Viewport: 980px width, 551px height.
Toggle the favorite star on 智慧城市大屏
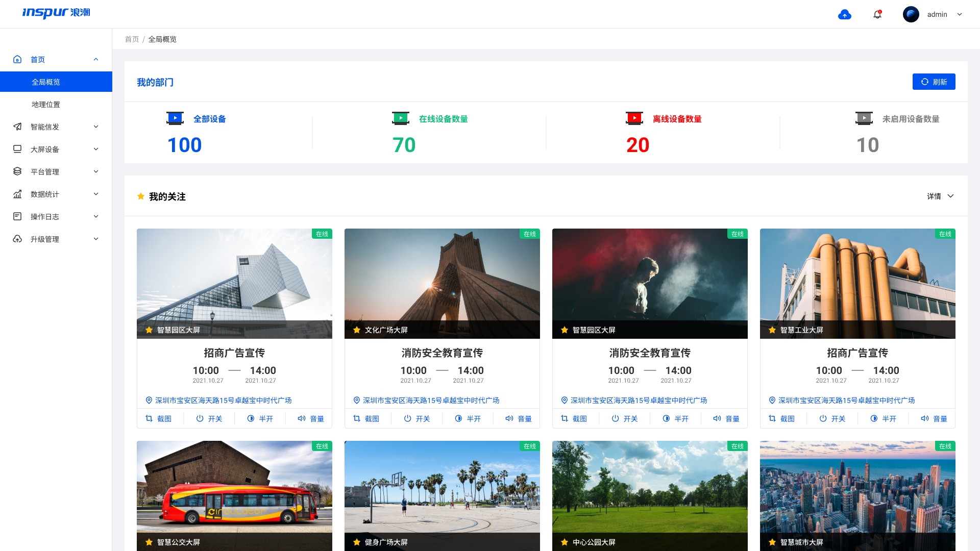point(772,542)
